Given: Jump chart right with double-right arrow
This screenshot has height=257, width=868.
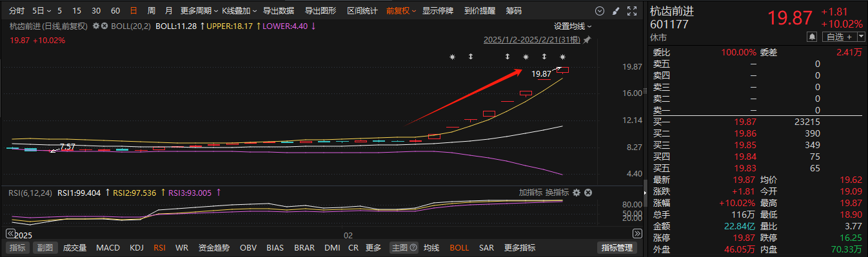Looking at the screenshot, I should coord(637,234).
